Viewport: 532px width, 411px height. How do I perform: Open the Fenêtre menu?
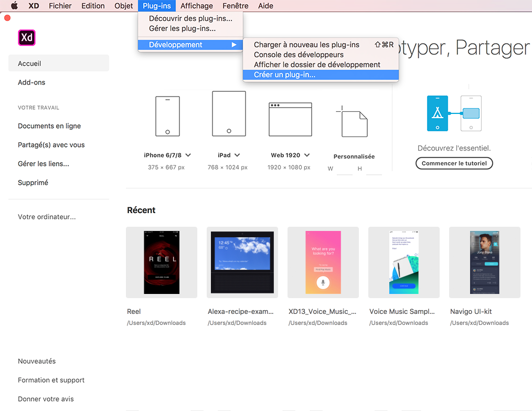click(236, 6)
